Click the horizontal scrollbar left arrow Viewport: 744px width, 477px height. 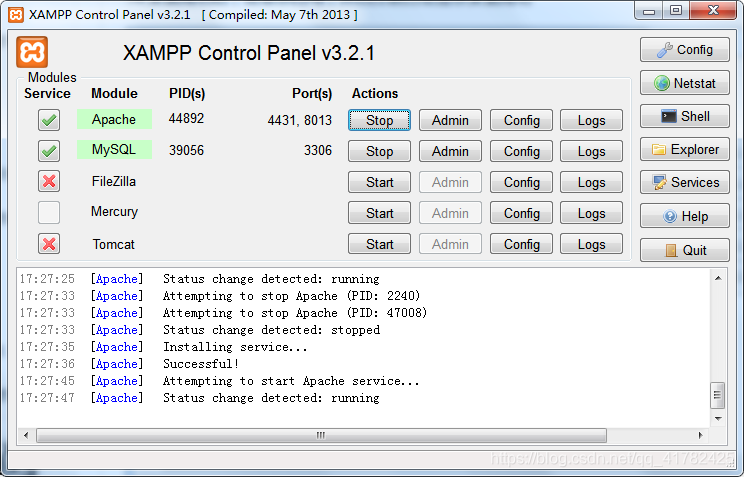tap(26, 435)
